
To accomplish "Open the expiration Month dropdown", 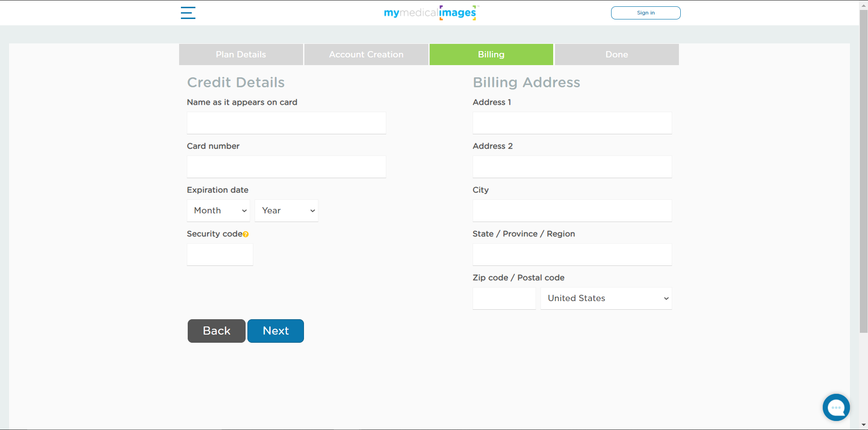I will pyautogui.click(x=218, y=211).
